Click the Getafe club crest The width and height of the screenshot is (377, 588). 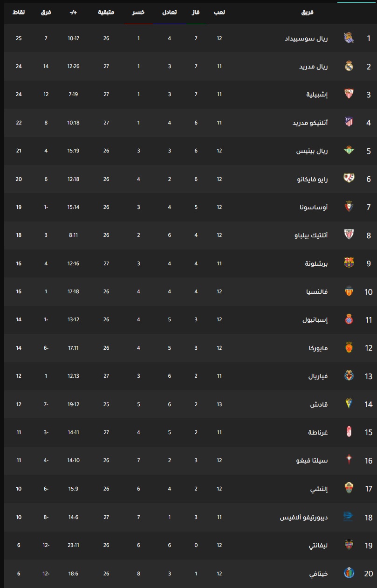point(349,573)
